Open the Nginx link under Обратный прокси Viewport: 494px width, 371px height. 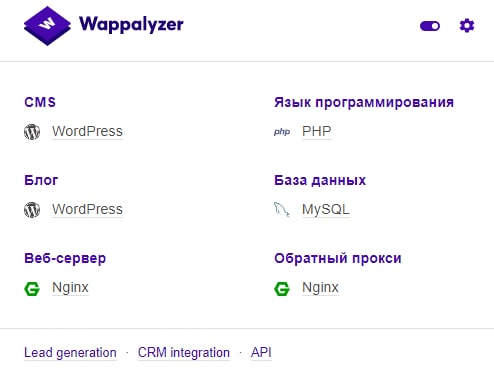[320, 288]
